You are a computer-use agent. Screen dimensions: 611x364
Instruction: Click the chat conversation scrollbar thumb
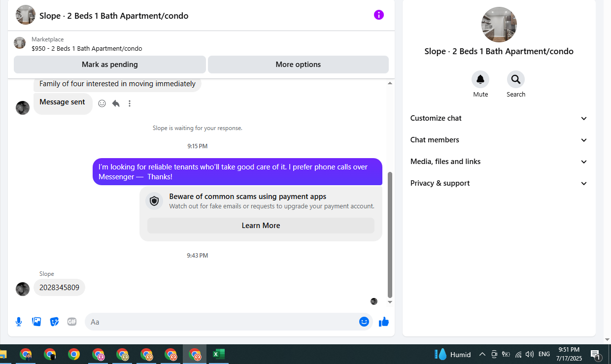coord(390,235)
